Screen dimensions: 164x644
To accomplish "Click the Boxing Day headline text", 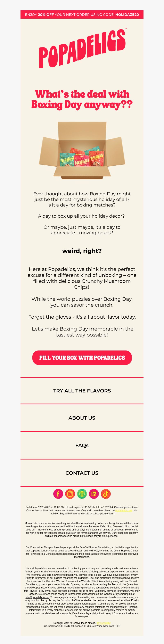I will (82, 99).
